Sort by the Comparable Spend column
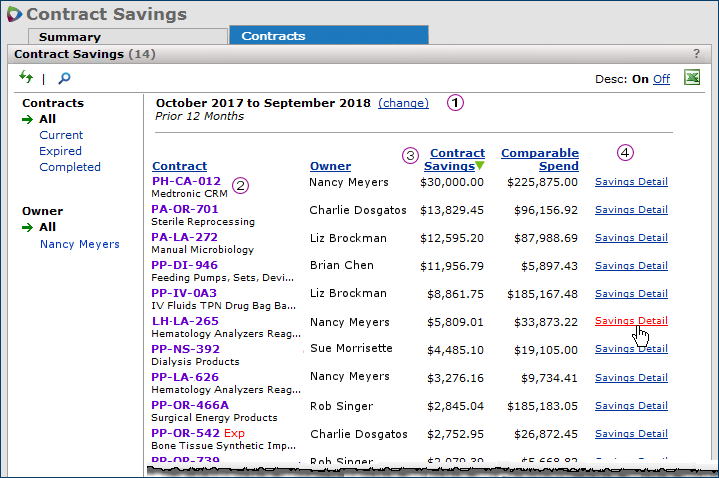Image resolution: width=719 pixels, height=478 pixels. click(x=539, y=159)
